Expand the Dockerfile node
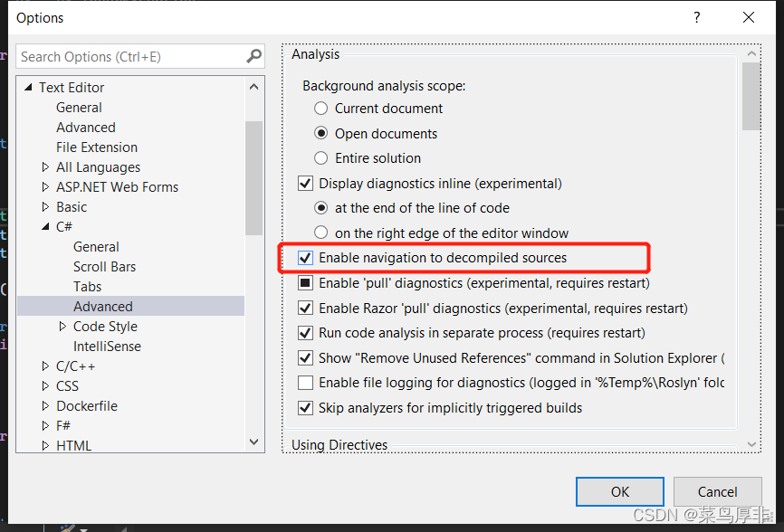This screenshot has width=784, height=532. (x=45, y=405)
